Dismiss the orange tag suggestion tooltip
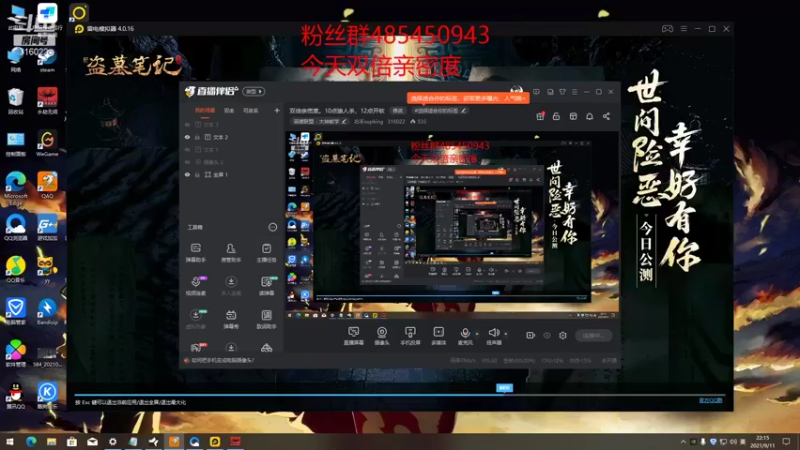Image resolution: width=800 pixels, height=450 pixels. point(468,98)
